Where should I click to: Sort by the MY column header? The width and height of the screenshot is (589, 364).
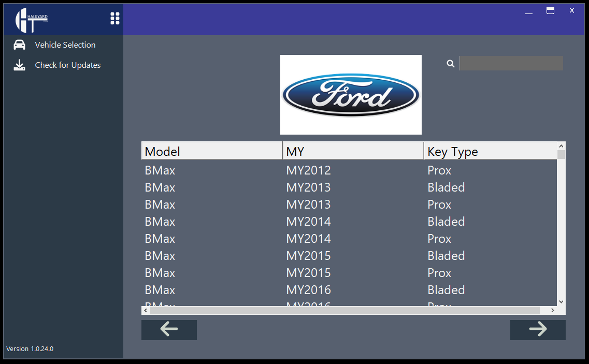[x=353, y=151]
